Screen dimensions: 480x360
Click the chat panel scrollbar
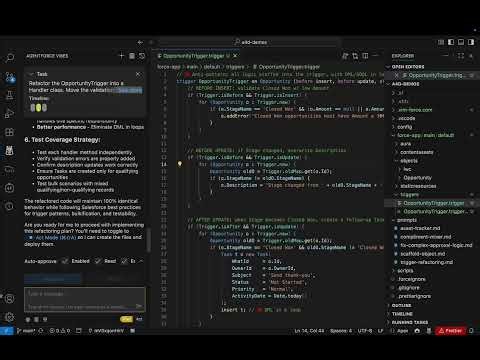coord(149,239)
